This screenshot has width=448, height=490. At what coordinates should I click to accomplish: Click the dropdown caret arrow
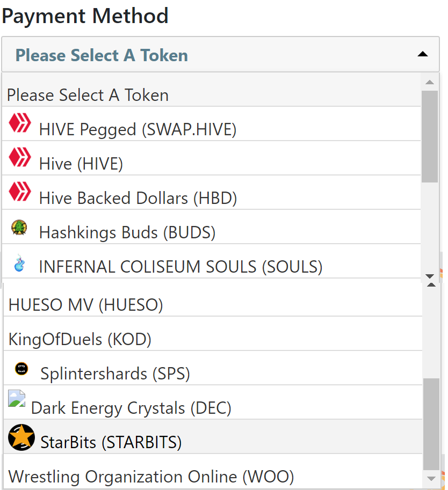click(423, 54)
